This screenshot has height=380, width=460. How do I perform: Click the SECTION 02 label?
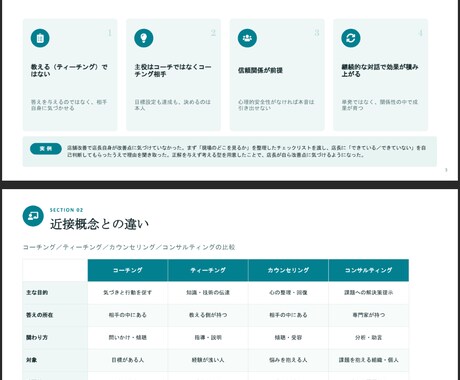pyautogui.click(x=66, y=210)
